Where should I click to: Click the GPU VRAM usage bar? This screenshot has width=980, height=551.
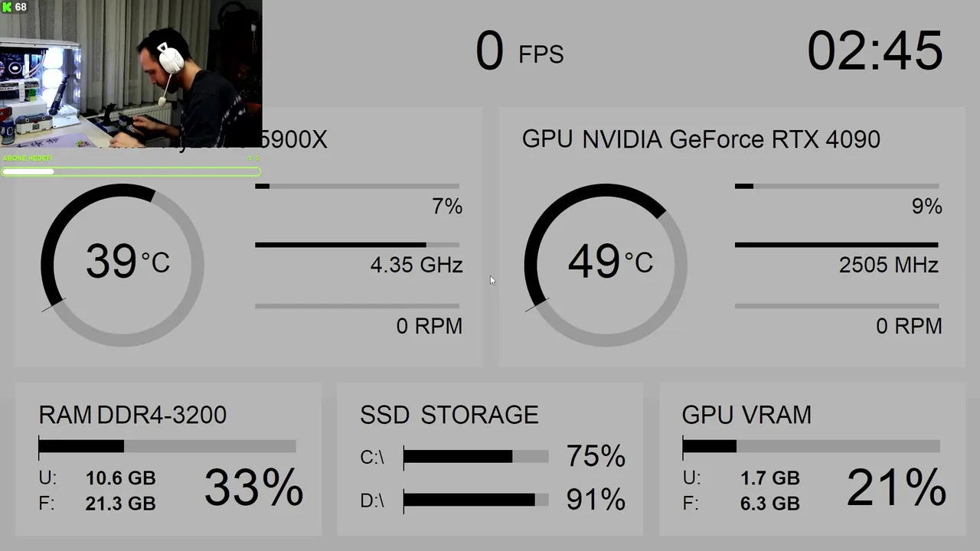pyautogui.click(x=811, y=446)
